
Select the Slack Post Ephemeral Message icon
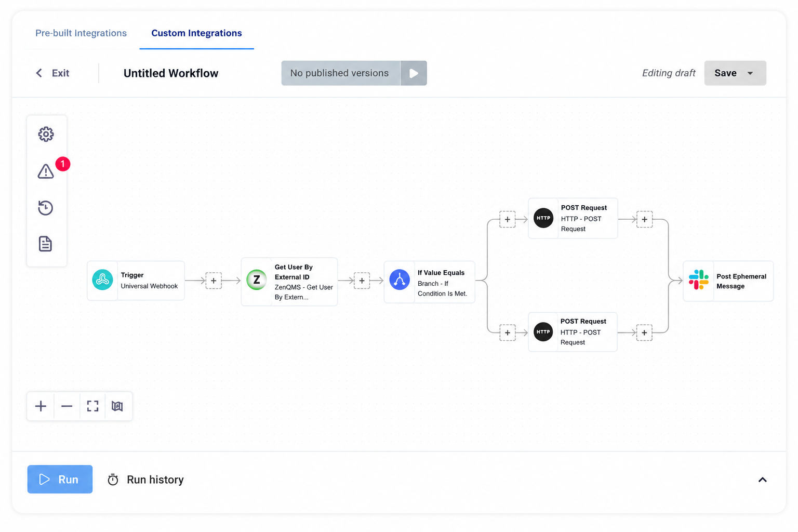699,280
